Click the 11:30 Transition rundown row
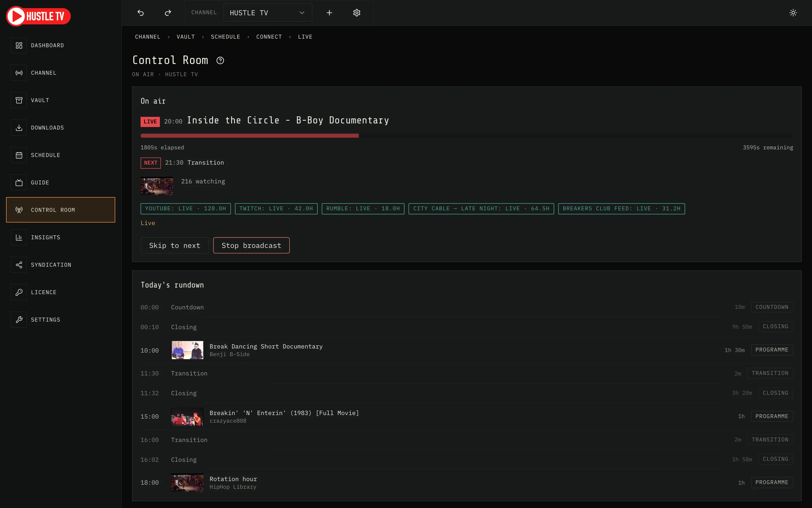812x508 pixels. (467, 373)
